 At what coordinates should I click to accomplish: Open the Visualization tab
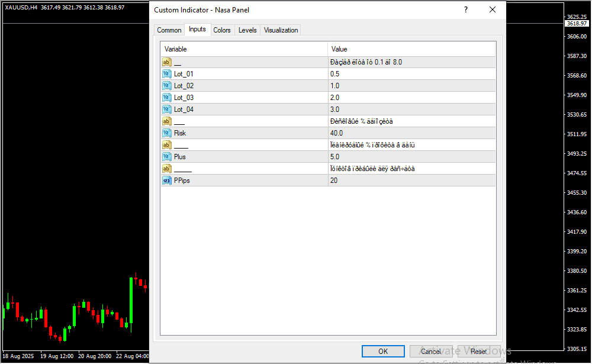pyautogui.click(x=281, y=30)
